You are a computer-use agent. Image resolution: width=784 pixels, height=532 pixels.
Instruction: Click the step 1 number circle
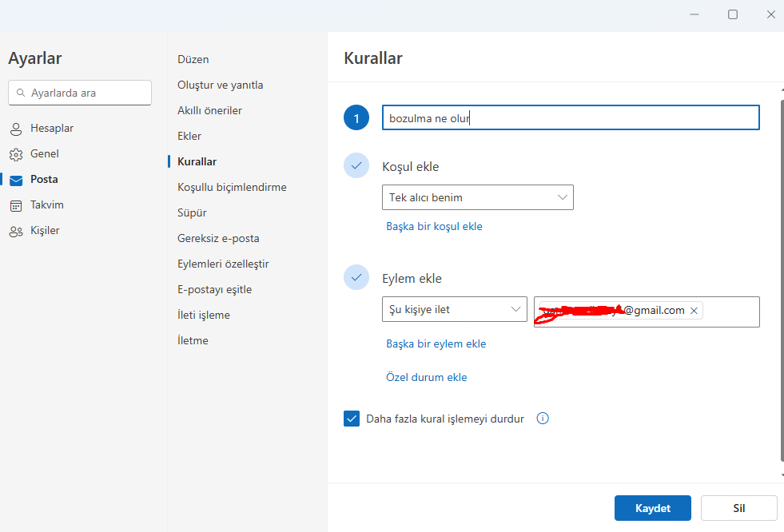tap(356, 118)
